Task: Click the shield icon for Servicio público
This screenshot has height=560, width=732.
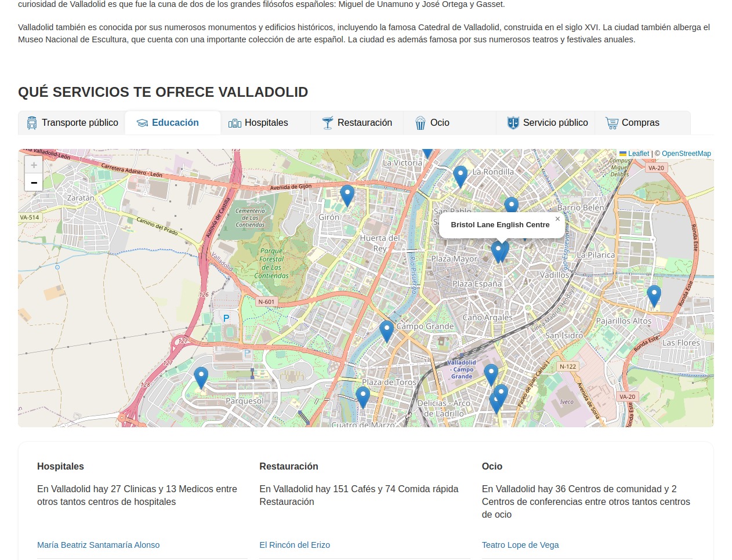Action: 513,123
